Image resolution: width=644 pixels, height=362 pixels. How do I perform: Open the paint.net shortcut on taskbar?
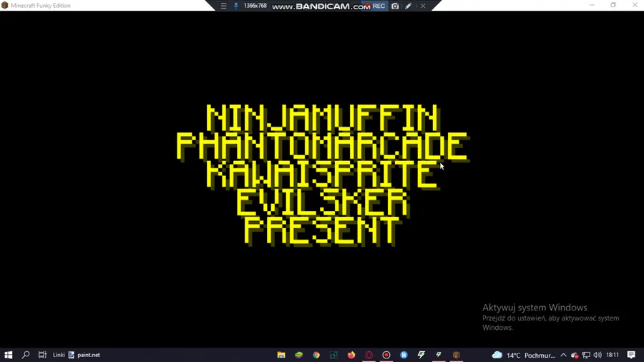point(84,355)
